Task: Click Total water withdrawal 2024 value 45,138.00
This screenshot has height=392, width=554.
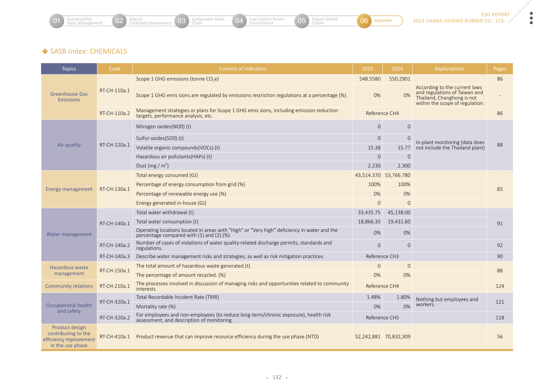Action: (x=399, y=213)
